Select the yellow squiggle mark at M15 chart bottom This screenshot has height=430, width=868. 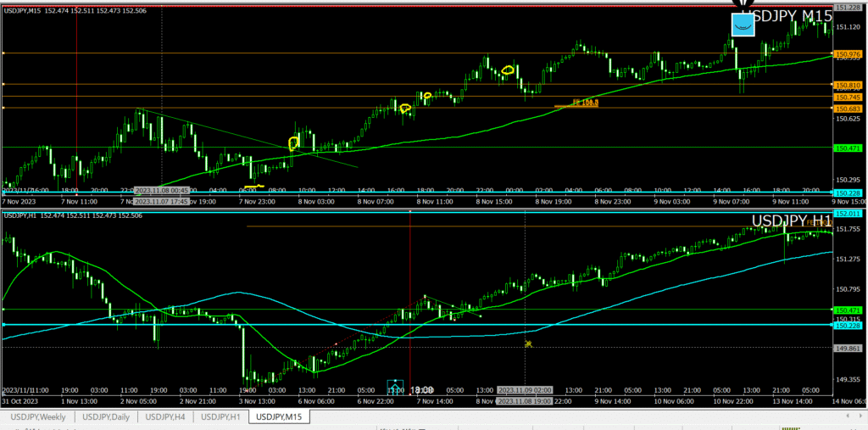pos(254,186)
